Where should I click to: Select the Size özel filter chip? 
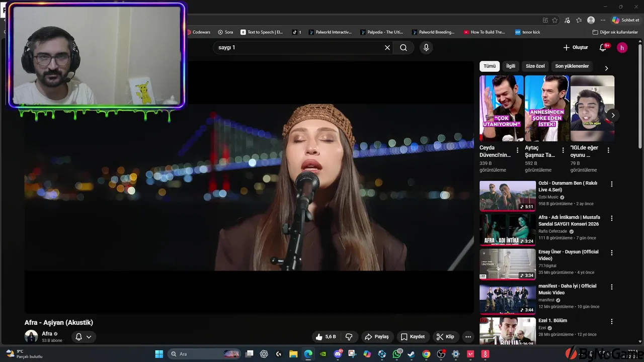coord(535,66)
